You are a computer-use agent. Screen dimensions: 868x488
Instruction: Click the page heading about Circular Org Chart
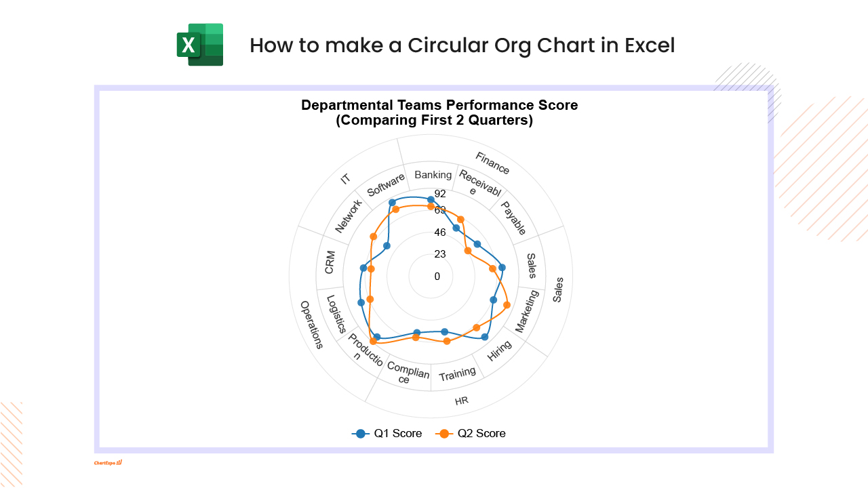pos(462,45)
